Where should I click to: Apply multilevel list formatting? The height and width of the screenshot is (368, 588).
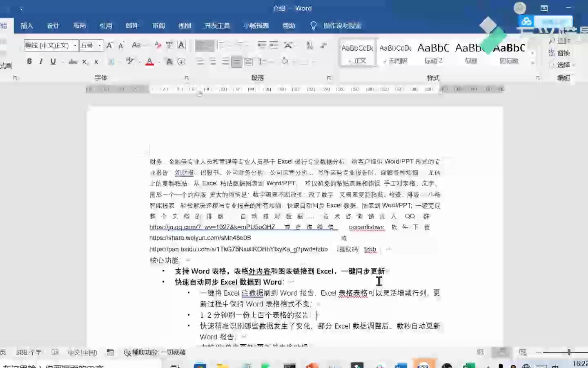click(x=241, y=45)
